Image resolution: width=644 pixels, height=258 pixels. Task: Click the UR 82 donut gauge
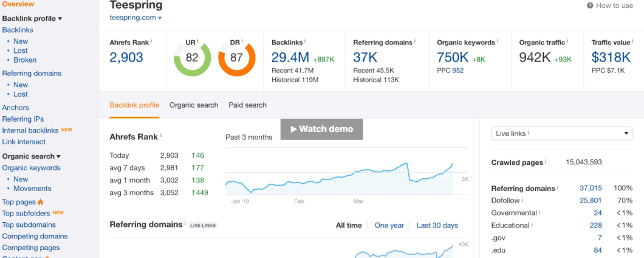click(192, 58)
